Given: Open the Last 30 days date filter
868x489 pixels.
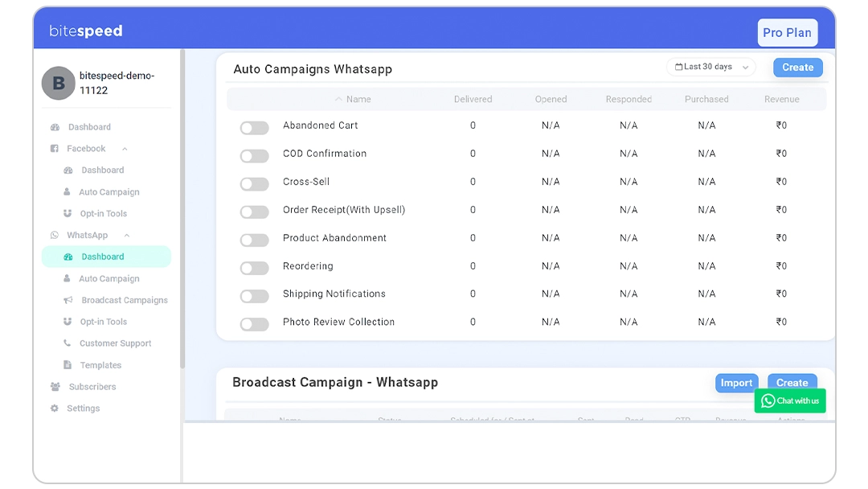Looking at the screenshot, I should tap(710, 68).
